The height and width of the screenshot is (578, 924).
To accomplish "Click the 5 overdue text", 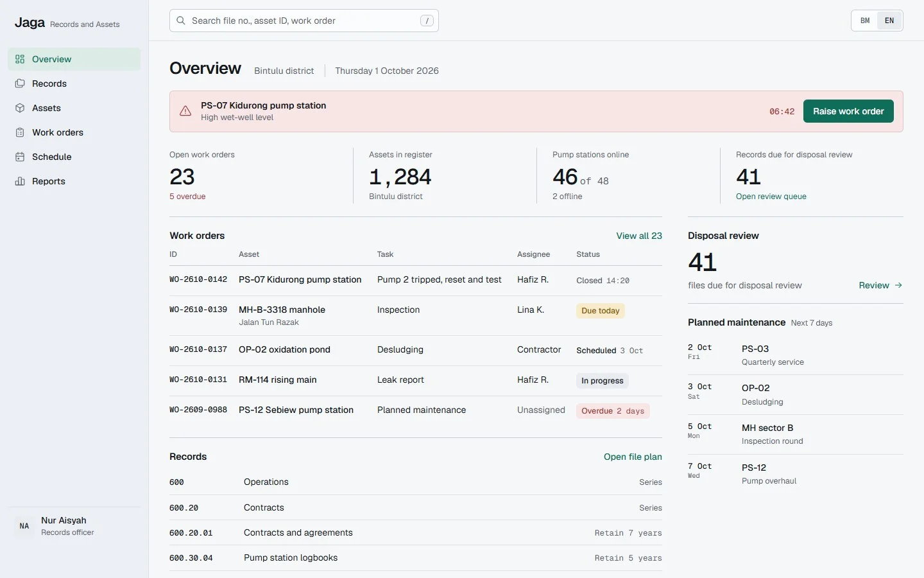I will pyautogui.click(x=187, y=197).
